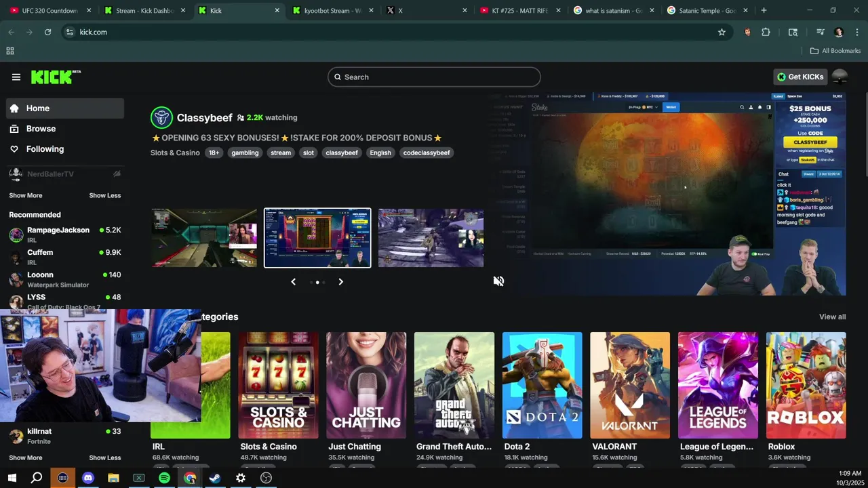Select the slot tag
This screenshot has height=488, width=868.
309,152
